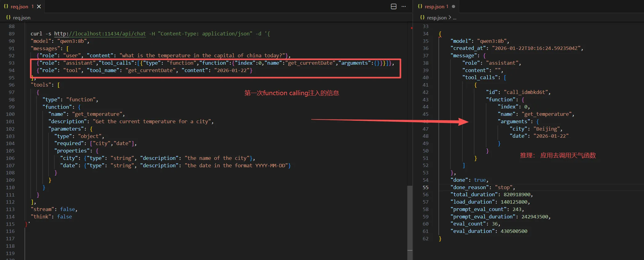The image size is (644, 260).
Task: Click "done_reason" stop value
Action: (x=503, y=187)
